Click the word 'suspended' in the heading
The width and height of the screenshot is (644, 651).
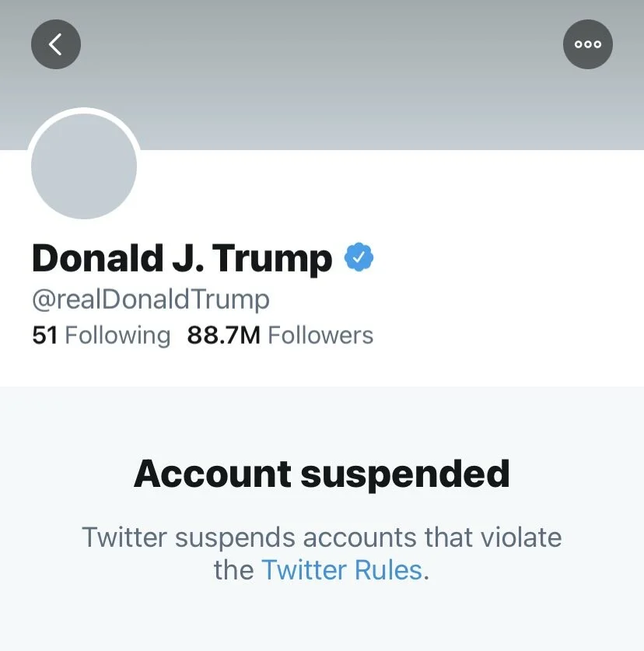tap(405, 474)
